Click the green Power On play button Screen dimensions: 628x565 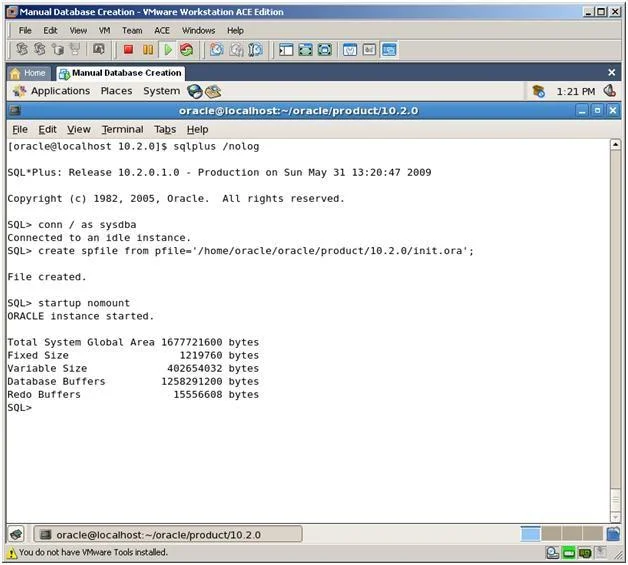click(x=168, y=50)
